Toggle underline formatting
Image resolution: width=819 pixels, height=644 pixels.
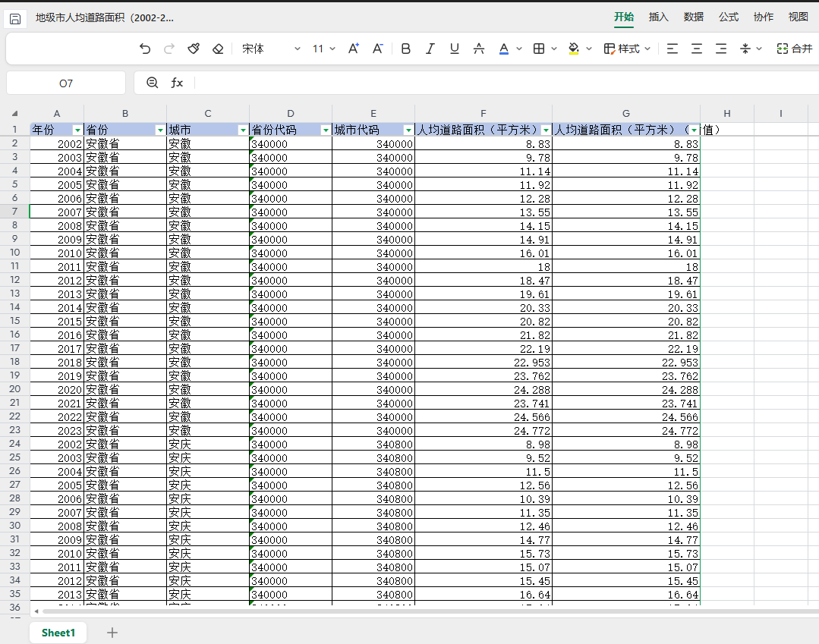[455, 49]
